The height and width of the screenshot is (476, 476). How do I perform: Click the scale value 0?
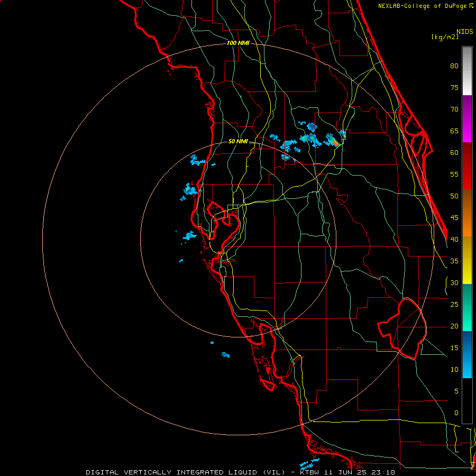tap(456, 413)
